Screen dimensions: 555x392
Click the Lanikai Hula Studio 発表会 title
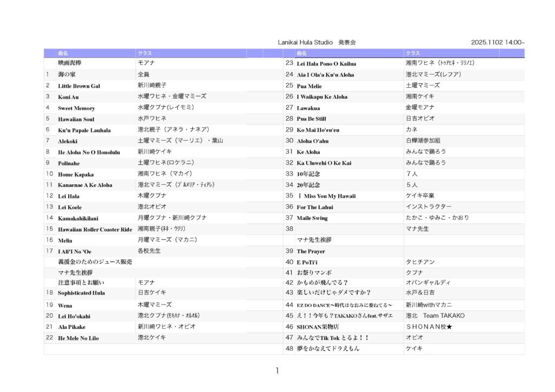point(317,42)
